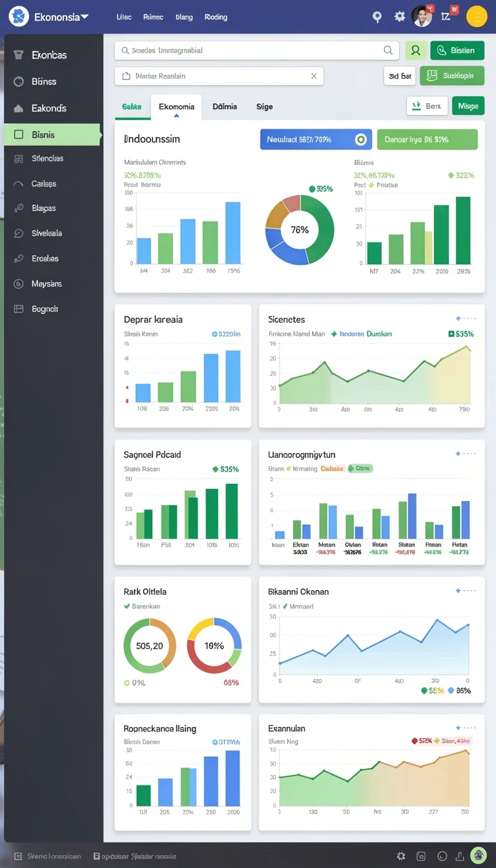Open the user avatar profile picture
Image resolution: width=496 pixels, height=868 pixels.
(422, 16)
